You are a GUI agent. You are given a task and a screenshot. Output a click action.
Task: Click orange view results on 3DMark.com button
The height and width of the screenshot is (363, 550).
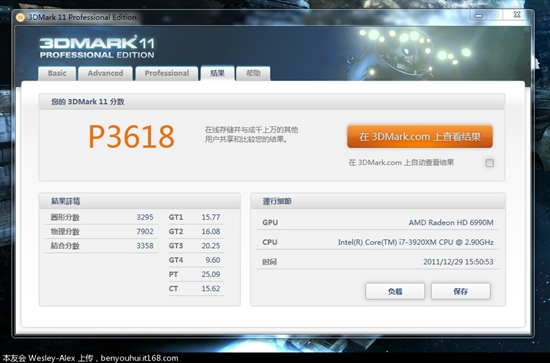click(x=420, y=136)
